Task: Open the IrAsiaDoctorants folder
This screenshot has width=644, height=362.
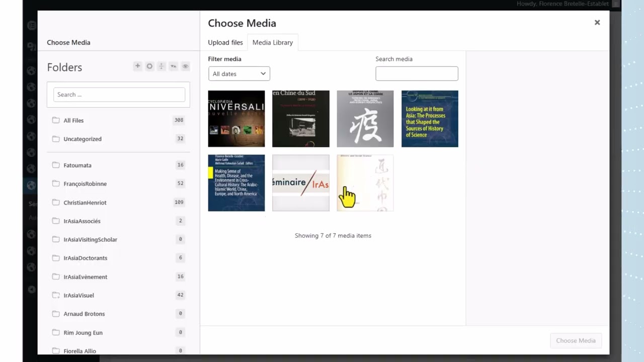Action: (118, 258)
